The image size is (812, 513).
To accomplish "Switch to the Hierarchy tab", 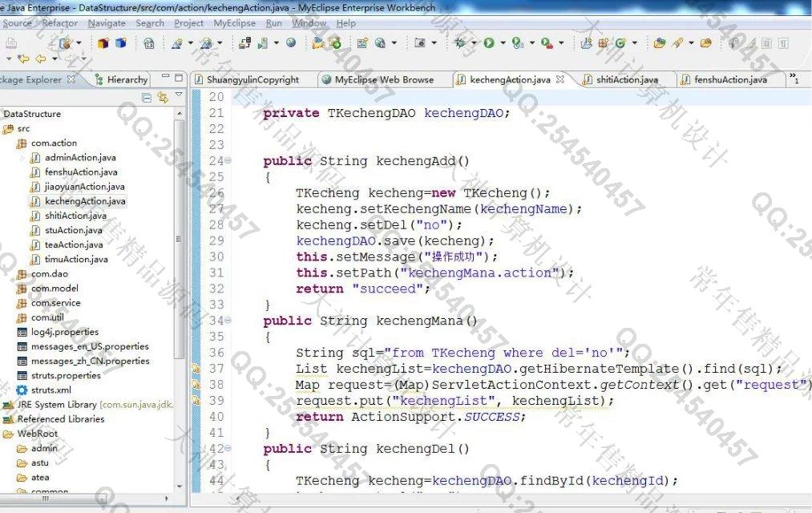I will tap(122, 79).
